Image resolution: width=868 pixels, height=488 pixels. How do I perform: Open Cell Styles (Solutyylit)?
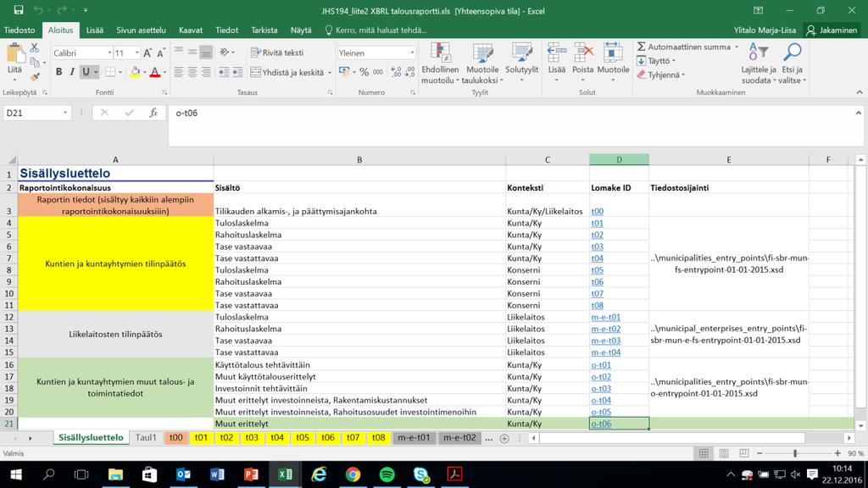(x=521, y=63)
